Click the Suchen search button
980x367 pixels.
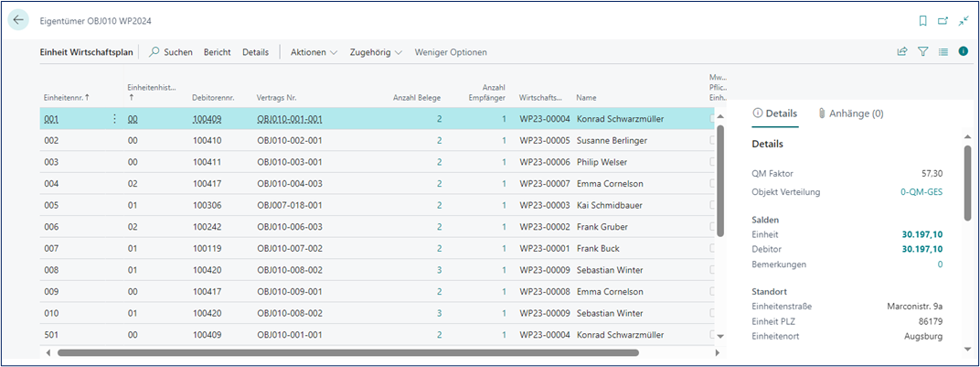171,52
